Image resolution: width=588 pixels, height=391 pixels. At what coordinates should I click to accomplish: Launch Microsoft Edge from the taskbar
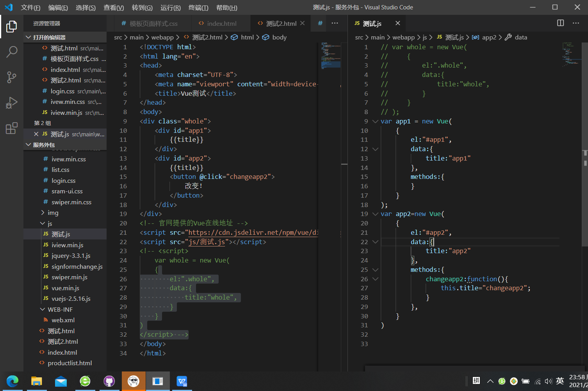tap(12, 381)
